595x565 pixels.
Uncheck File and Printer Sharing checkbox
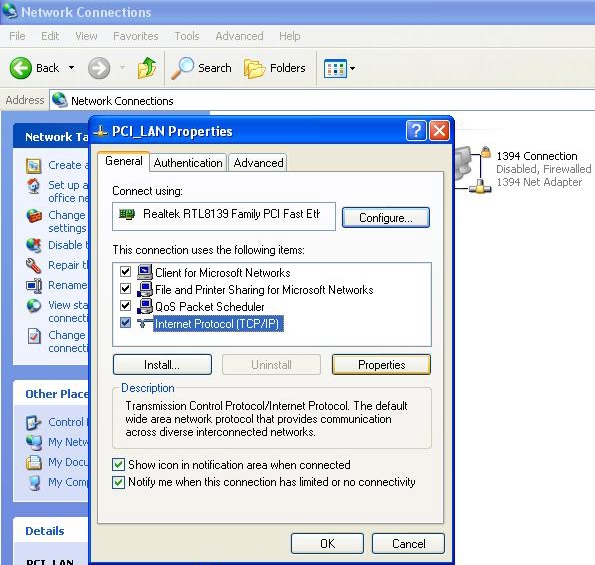point(125,288)
